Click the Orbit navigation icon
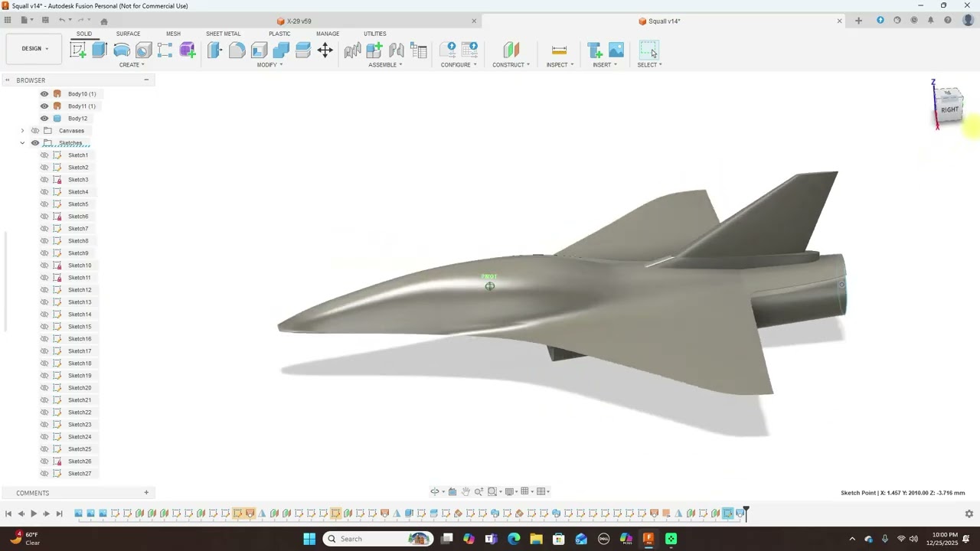Image resolution: width=980 pixels, height=551 pixels. [x=435, y=491]
